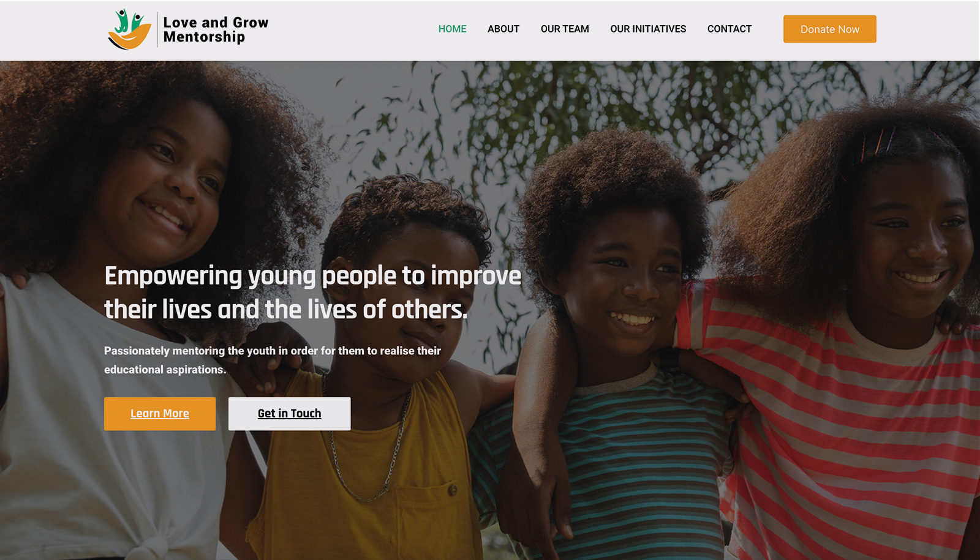980x560 pixels.
Task: Click the heading line 'their lives and the lives of others.'
Action: (285, 310)
